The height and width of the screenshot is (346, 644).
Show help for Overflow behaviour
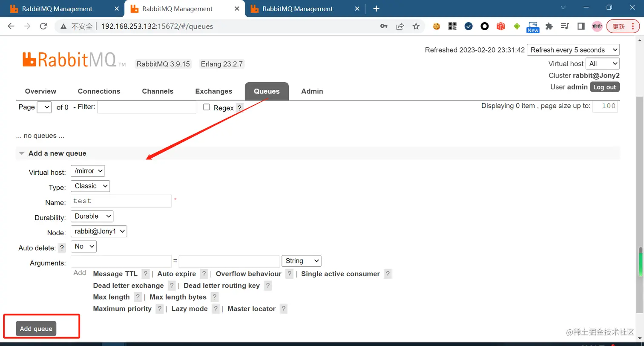click(x=290, y=274)
